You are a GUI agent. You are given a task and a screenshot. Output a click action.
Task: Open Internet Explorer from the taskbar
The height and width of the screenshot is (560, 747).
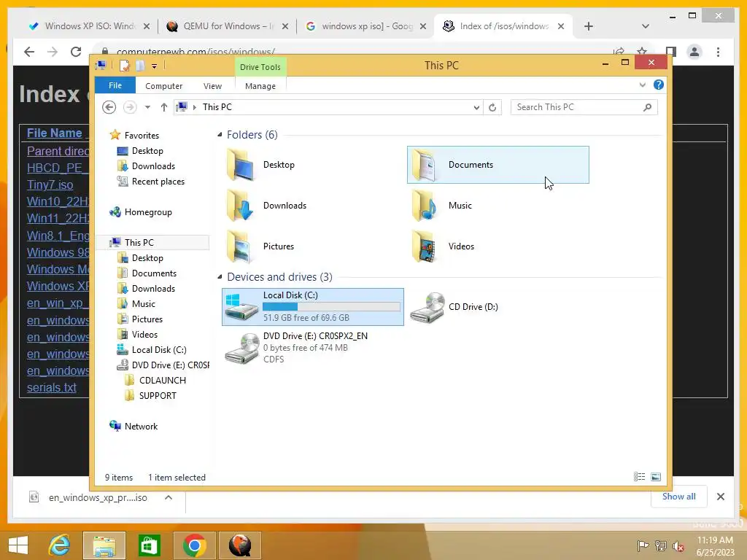click(60, 545)
